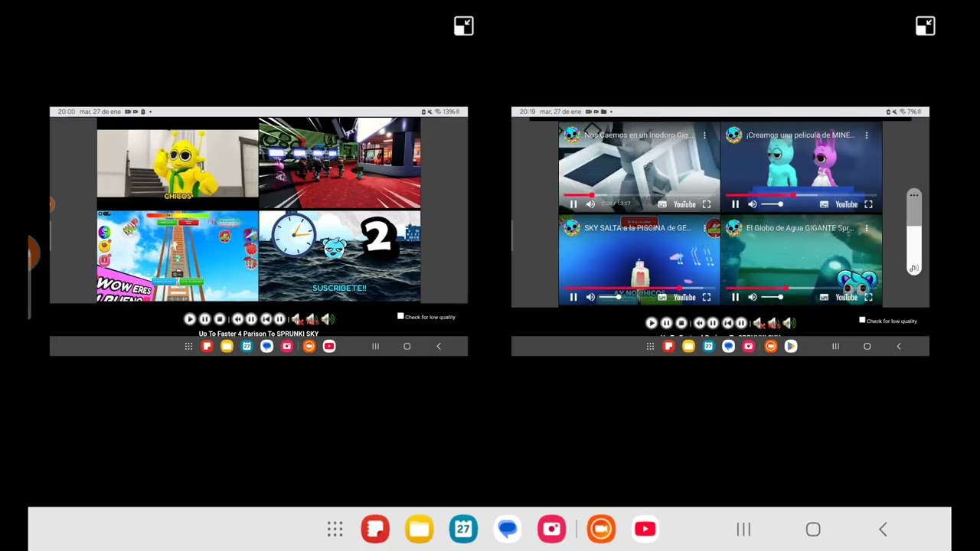Stop playback using right window's Stop button
The width and height of the screenshot is (980, 551).
pyautogui.click(x=681, y=324)
